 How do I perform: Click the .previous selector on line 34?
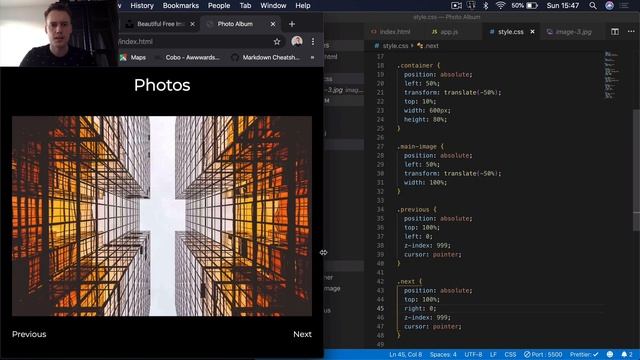(413, 209)
